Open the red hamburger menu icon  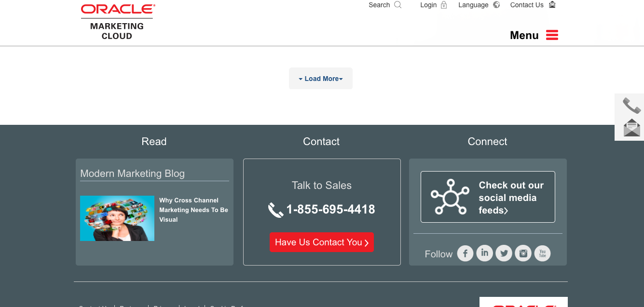tap(552, 35)
